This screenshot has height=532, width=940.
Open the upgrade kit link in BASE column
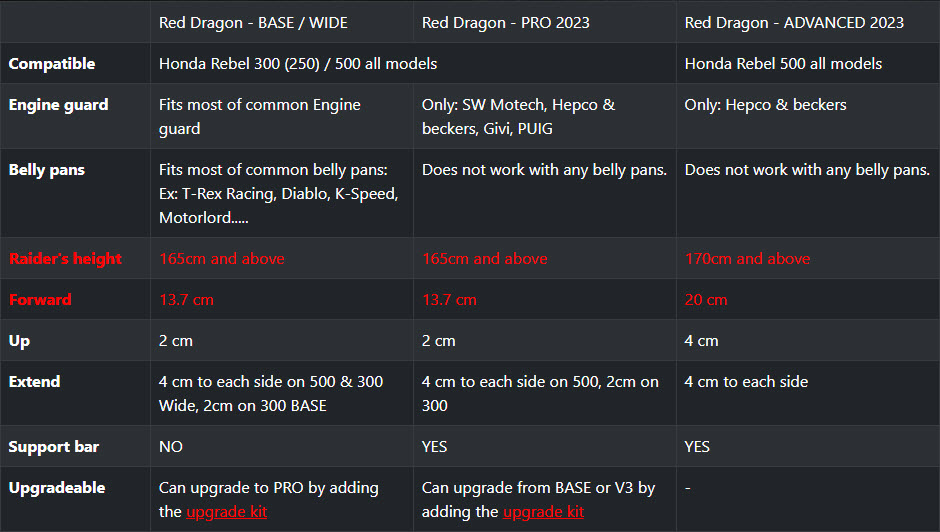227,512
